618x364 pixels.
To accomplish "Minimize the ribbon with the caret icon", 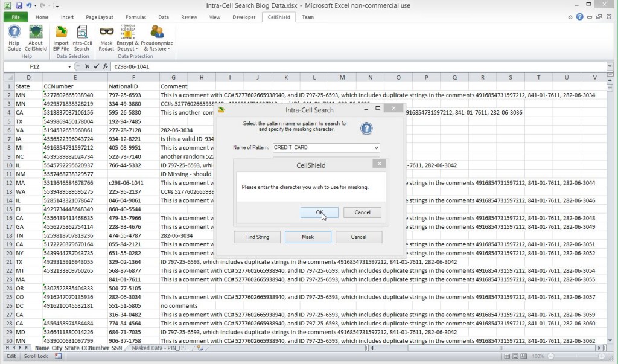I will (x=570, y=17).
